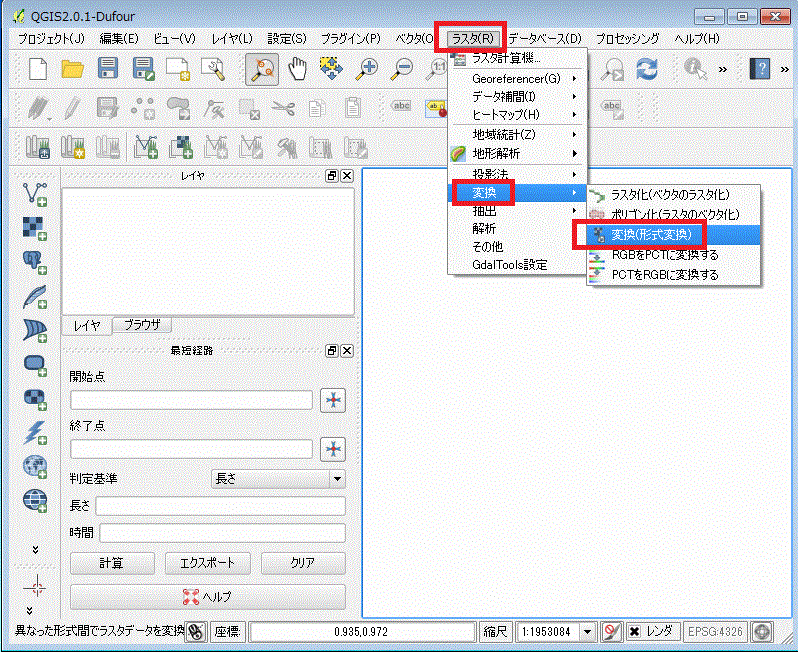The width and height of the screenshot is (798, 652).
Task: Click the Add Vector Layer icon
Action: pyautogui.click(x=36, y=193)
